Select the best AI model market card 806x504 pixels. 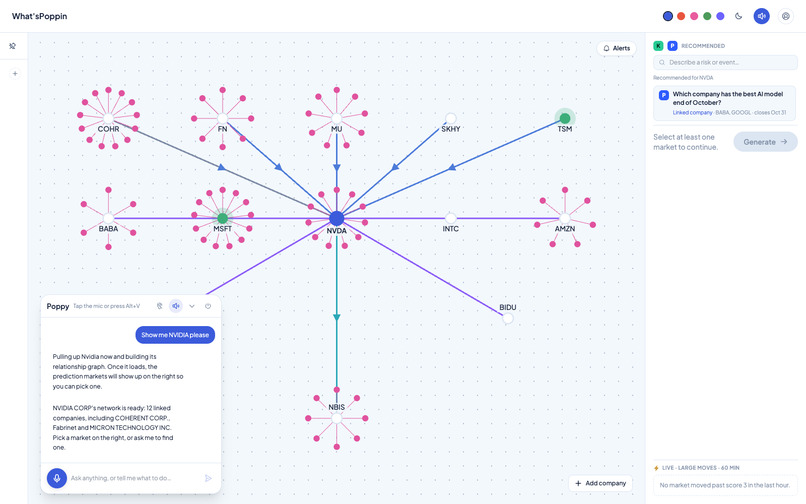coord(724,103)
